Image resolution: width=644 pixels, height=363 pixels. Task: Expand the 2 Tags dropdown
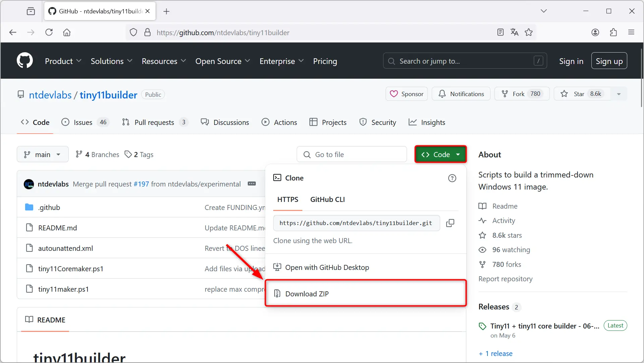point(141,154)
